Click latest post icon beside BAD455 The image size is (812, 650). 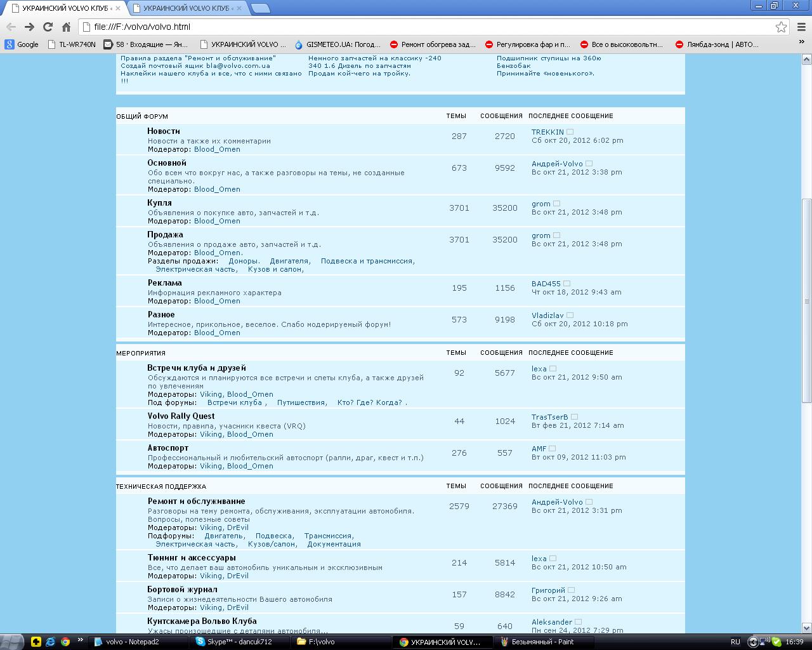[567, 284]
